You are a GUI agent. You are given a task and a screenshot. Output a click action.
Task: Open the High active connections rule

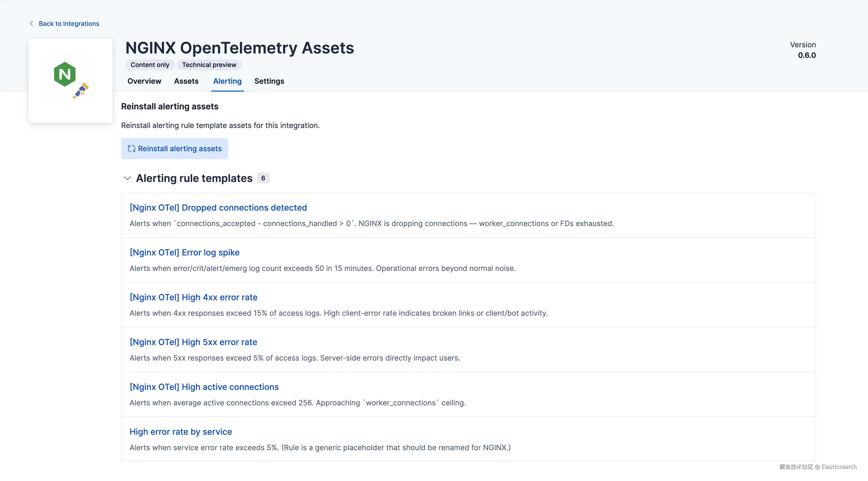point(204,387)
